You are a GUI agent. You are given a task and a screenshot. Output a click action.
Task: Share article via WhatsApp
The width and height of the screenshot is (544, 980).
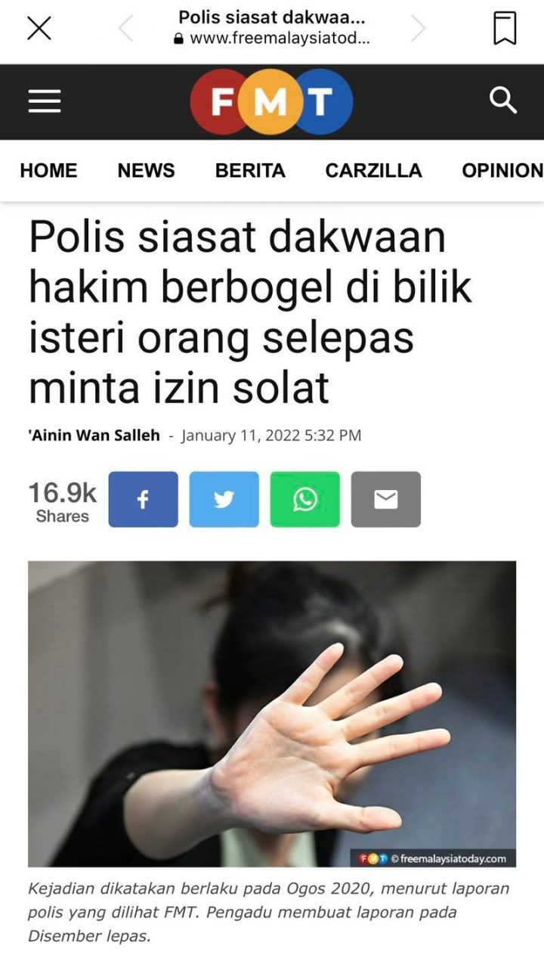tap(305, 499)
